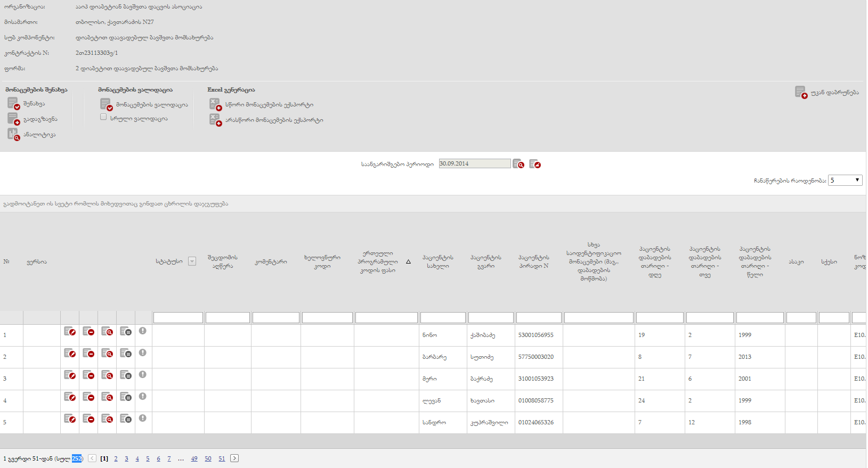868x468 pixels.
Task: Click the search icon beside the reporting period date
Action: [518, 164]
